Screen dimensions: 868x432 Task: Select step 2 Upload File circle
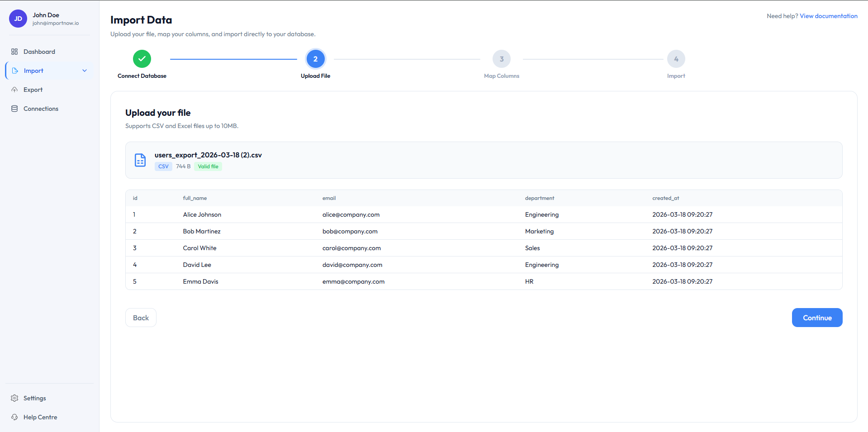[x=315, y=59]
